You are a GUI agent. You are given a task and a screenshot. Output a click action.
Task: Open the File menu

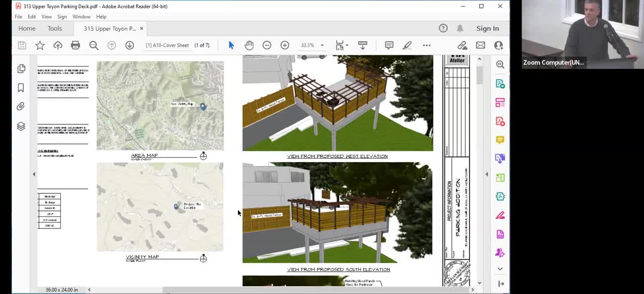(18, 17)
